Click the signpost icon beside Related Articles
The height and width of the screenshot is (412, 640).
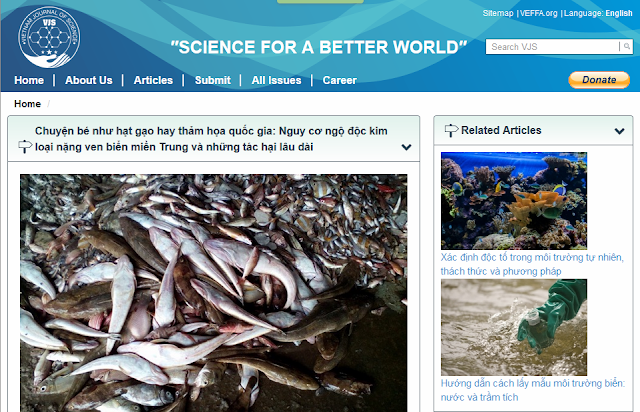pyautogui.click(x=451, y=130)
